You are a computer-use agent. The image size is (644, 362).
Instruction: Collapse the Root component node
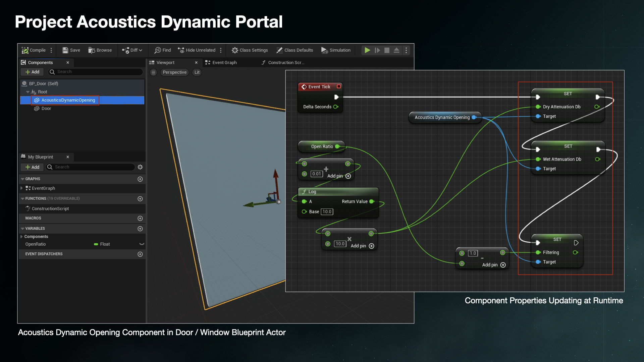tap(28, 92)
